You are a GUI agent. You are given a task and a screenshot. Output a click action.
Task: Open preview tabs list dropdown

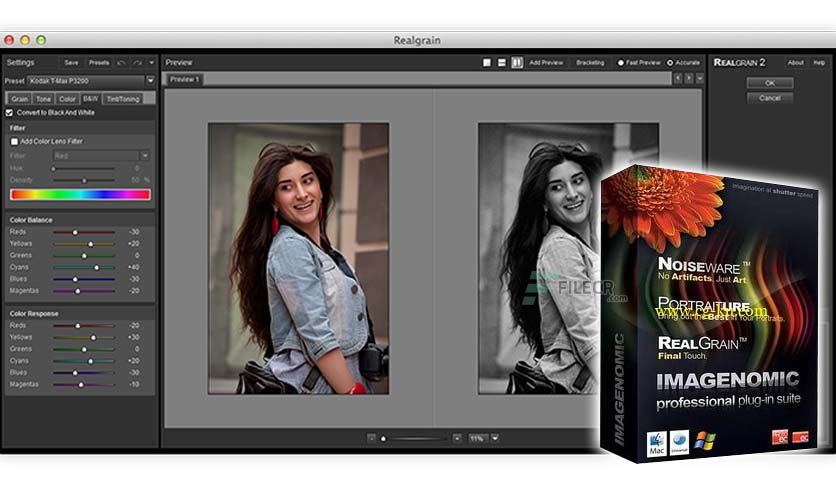click(700, 78)
